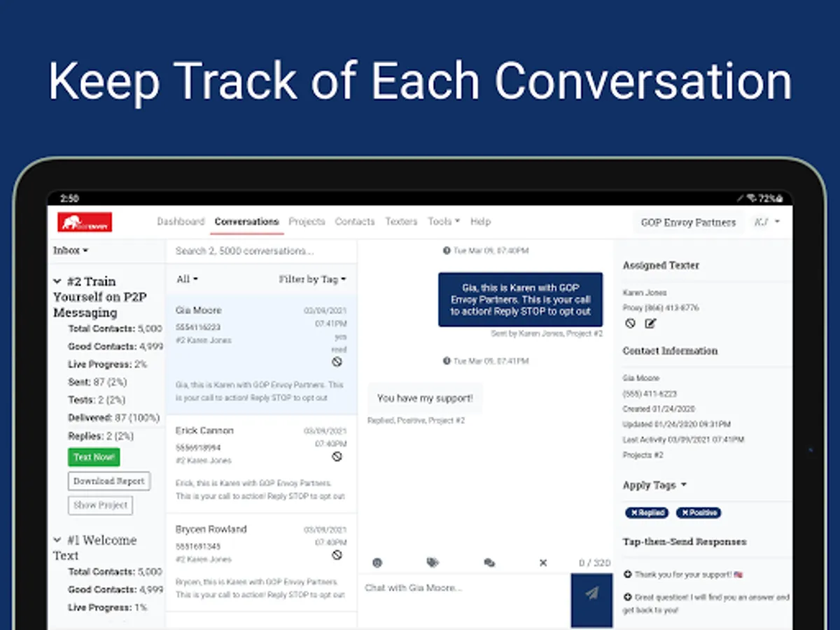Open Projects tab
Viewport: 840px width, 630px height.
pyautogui.click(x=307, y=221)
